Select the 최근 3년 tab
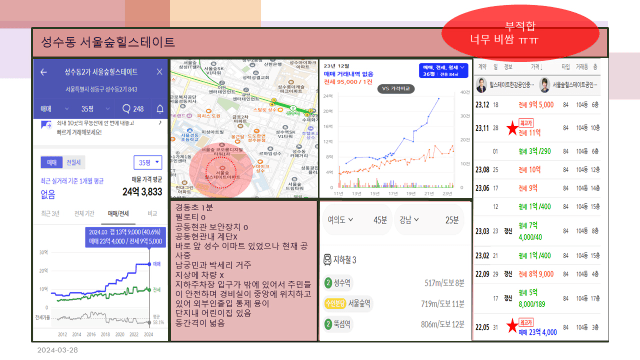The height and width of the screenshot is (360, 640). 50,213
